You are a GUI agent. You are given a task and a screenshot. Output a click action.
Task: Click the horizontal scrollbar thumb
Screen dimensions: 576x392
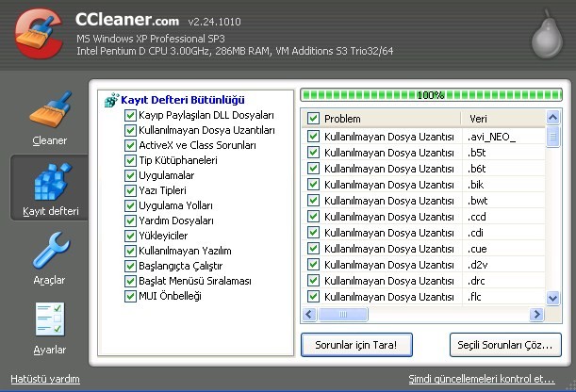(x=343, y=314)
